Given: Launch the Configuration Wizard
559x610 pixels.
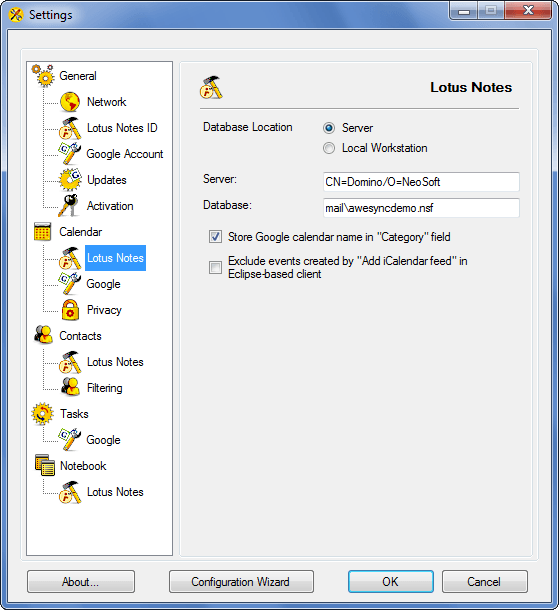Looking at the screenshot, I should coord(241,582).
